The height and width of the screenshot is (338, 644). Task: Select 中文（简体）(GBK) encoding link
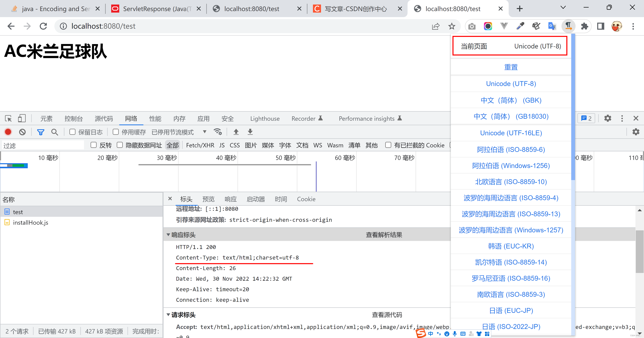[511, 100]
